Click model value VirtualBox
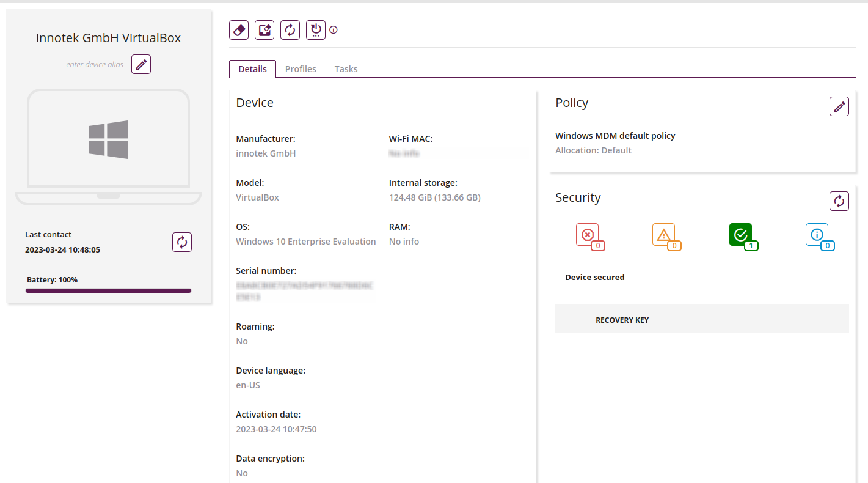 click(x=257, y=197)
